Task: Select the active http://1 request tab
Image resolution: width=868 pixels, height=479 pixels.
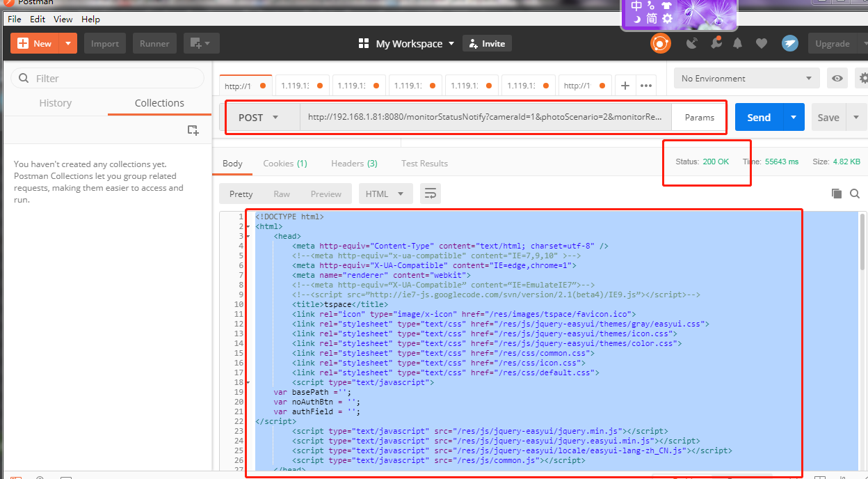Action: coord(246,86)
